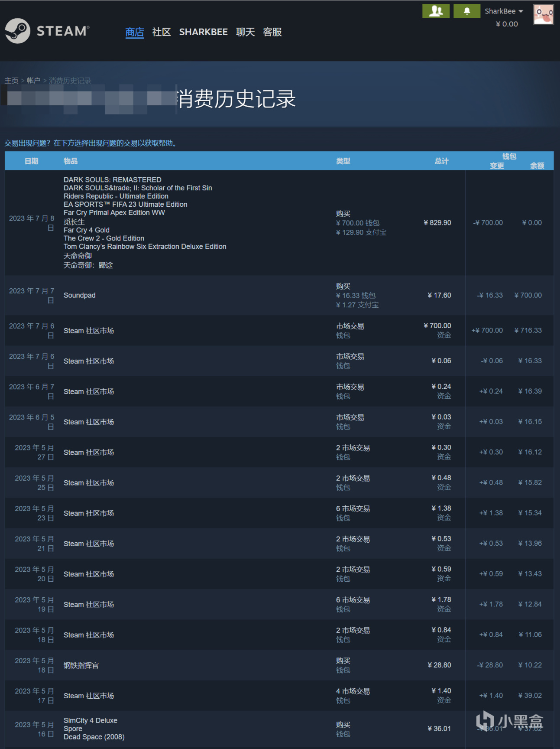The width and height of the screenshot is (560, 749).
Task: Click the ¥ 36.01 purchase total
Action: click(439, 729)
